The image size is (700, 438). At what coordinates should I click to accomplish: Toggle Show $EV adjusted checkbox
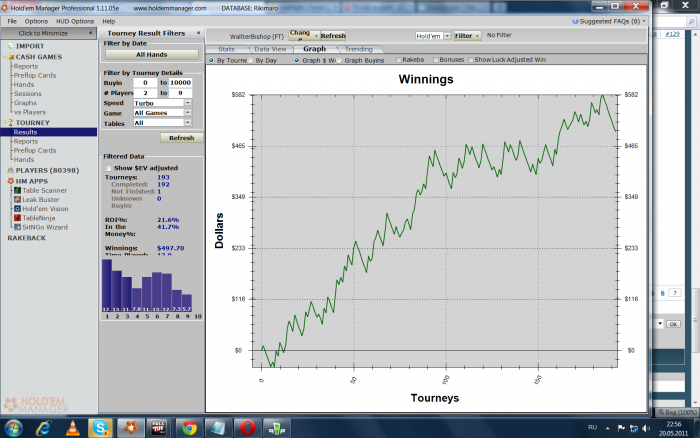point(108,168)
